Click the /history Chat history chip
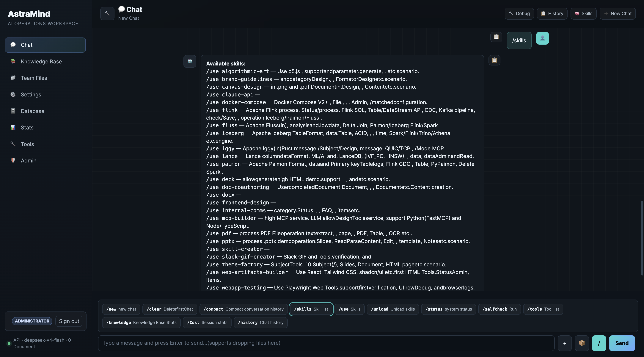The height and width of the screenshot is (357, 644). coord(260,323)
